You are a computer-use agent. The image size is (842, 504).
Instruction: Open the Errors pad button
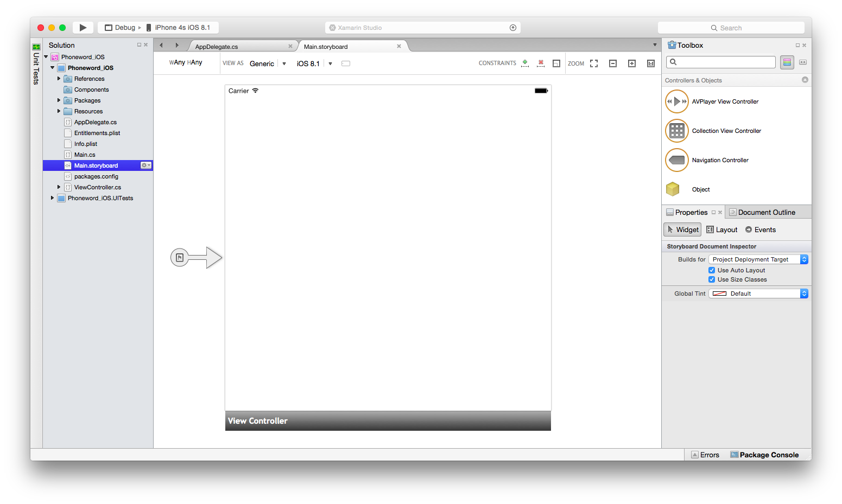pos(705,455)
